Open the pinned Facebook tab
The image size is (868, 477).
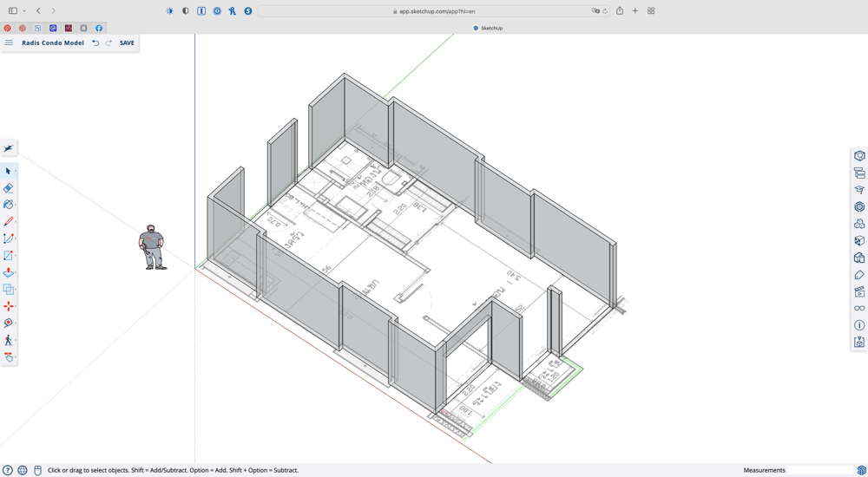99,28
